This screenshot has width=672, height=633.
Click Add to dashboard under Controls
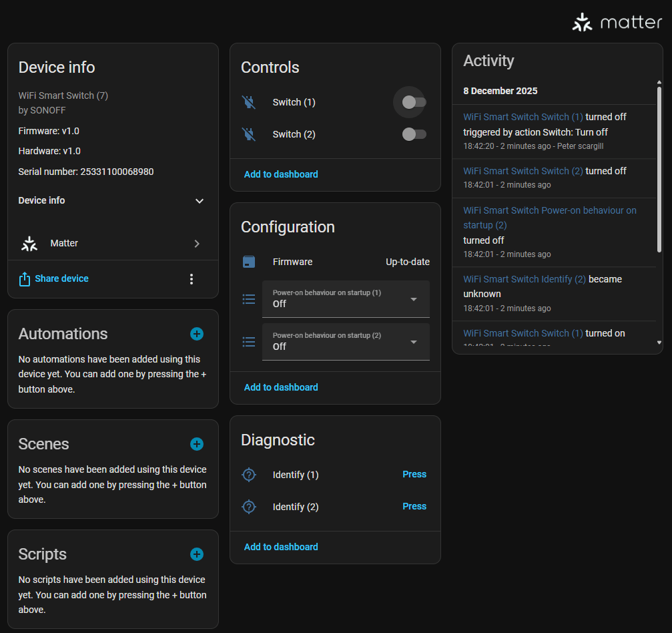[x=281, y=174]
